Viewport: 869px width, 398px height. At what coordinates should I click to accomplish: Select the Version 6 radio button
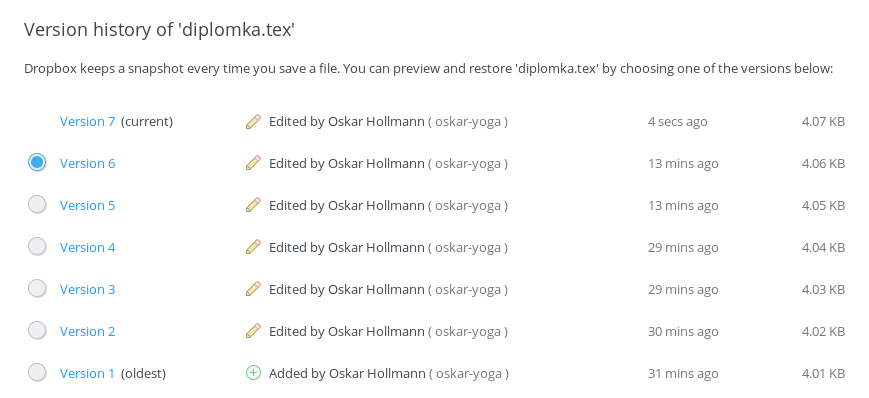[37, 162]
